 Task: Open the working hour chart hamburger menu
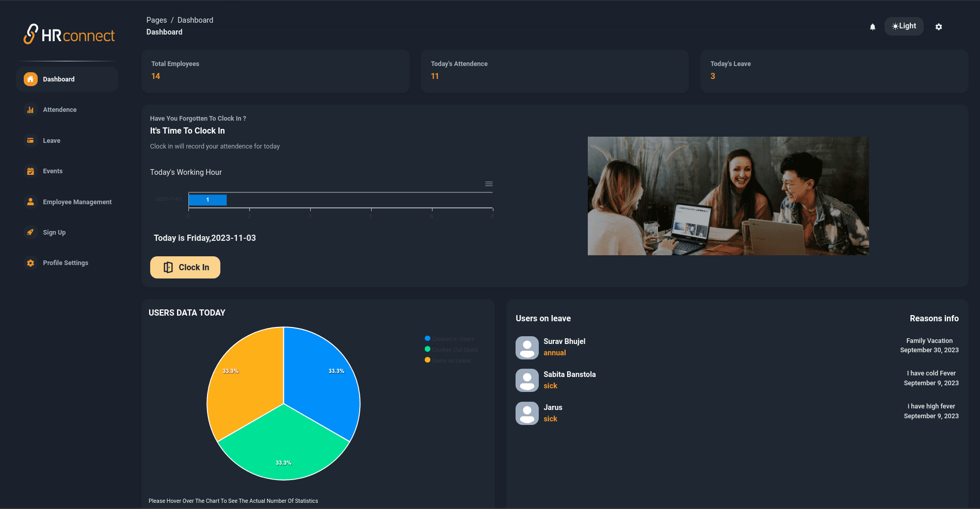point(489,184)
